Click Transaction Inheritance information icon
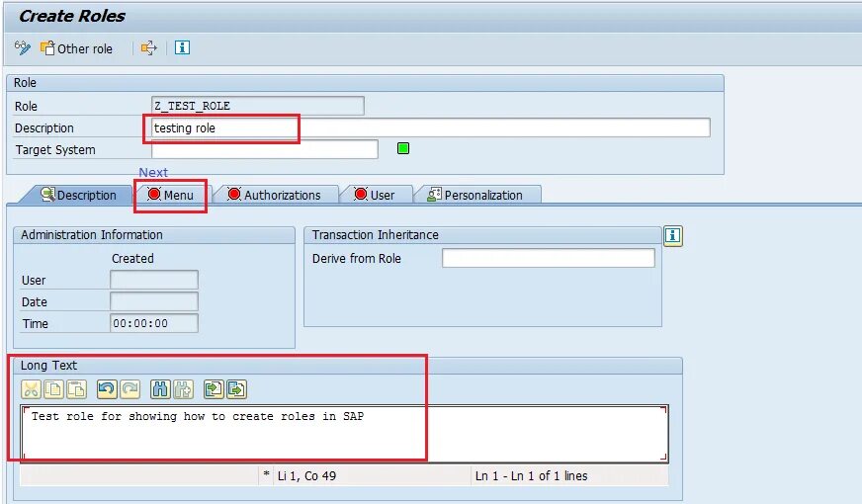Viewport: 862px width, 504px height. 673,236
